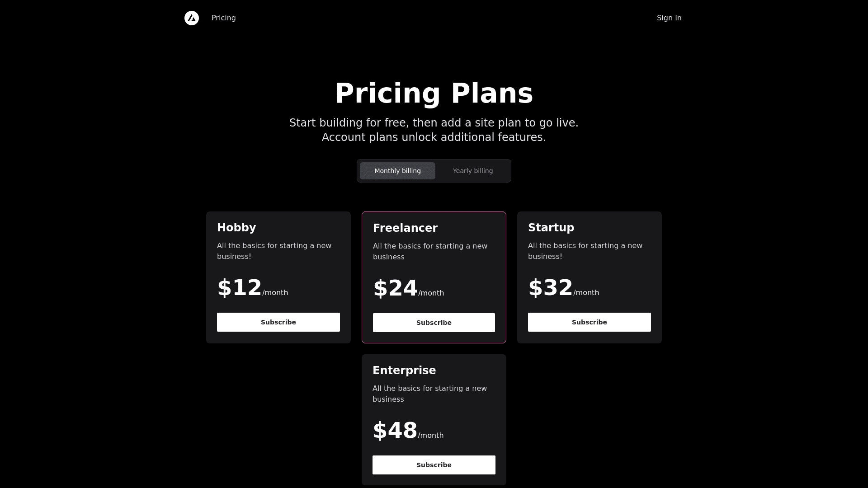Click the $12 price on Hobby plan
The image size is (868, 488).
(240, 288)
